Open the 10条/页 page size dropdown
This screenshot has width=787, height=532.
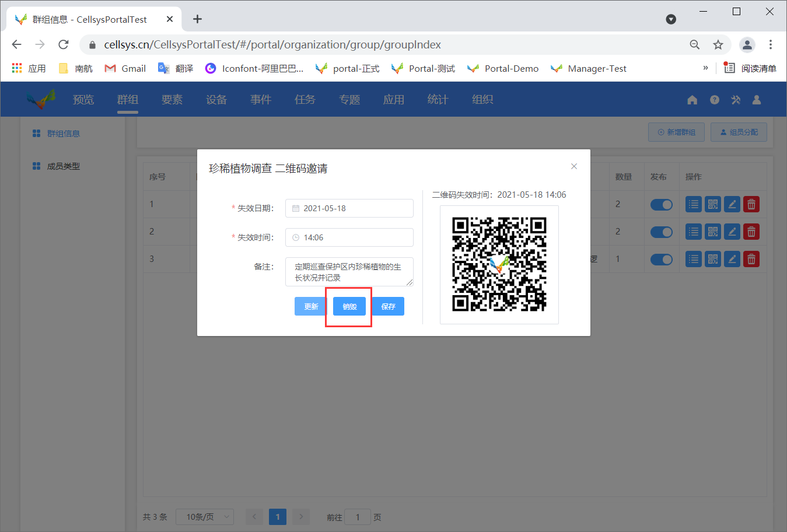click(205, 517)
